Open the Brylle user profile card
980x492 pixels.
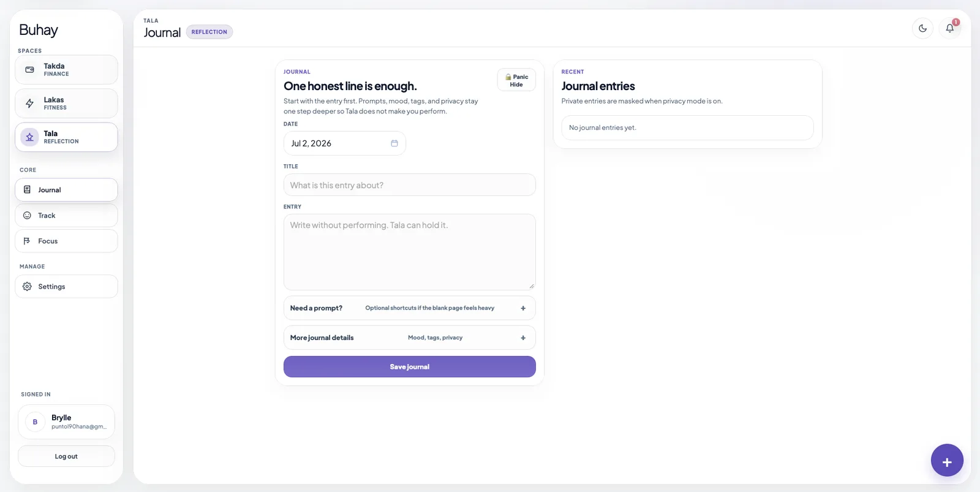(x=66, y=422)
